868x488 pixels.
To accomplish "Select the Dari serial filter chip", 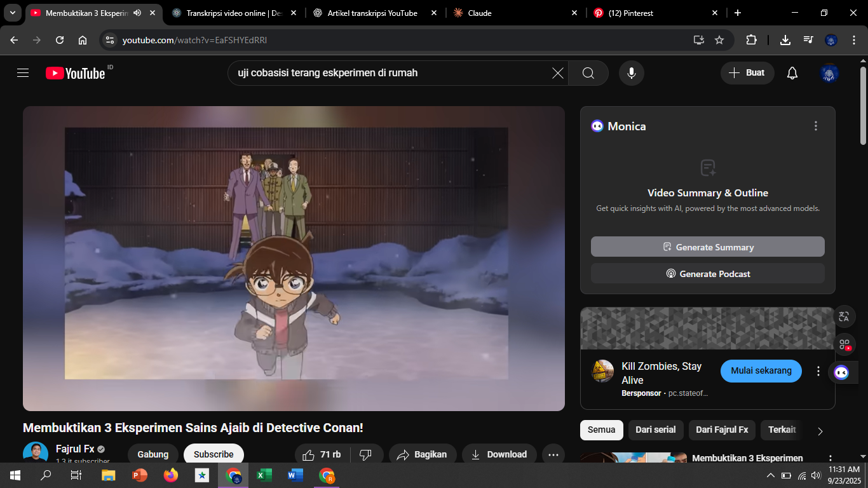I will point(656,430).
